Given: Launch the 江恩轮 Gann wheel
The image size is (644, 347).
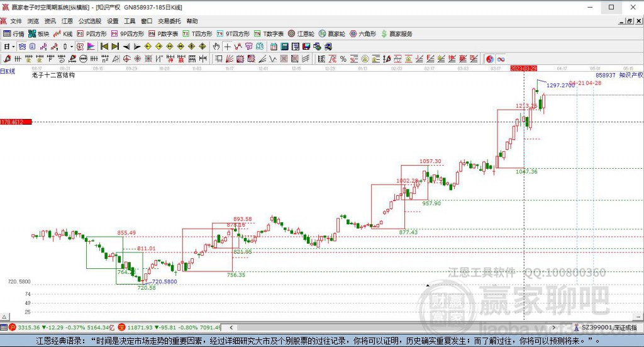Looking at the screenshot, I should (301, 34).
